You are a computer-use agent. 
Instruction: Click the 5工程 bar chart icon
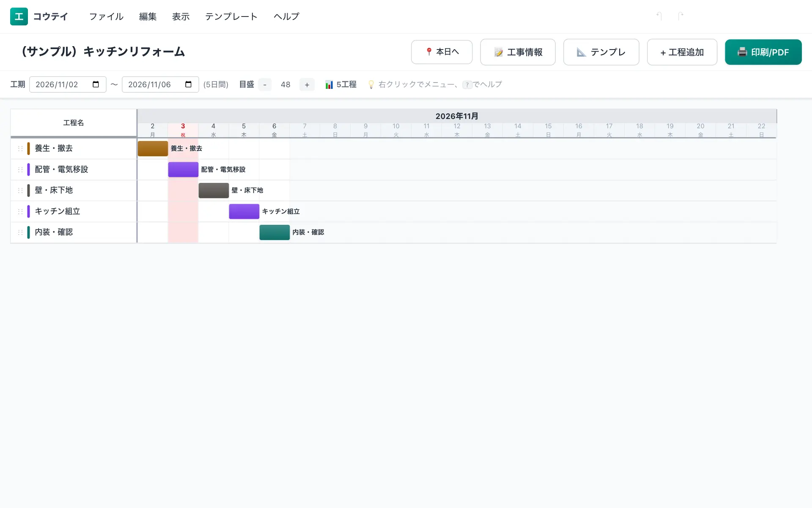coord(329,85)
